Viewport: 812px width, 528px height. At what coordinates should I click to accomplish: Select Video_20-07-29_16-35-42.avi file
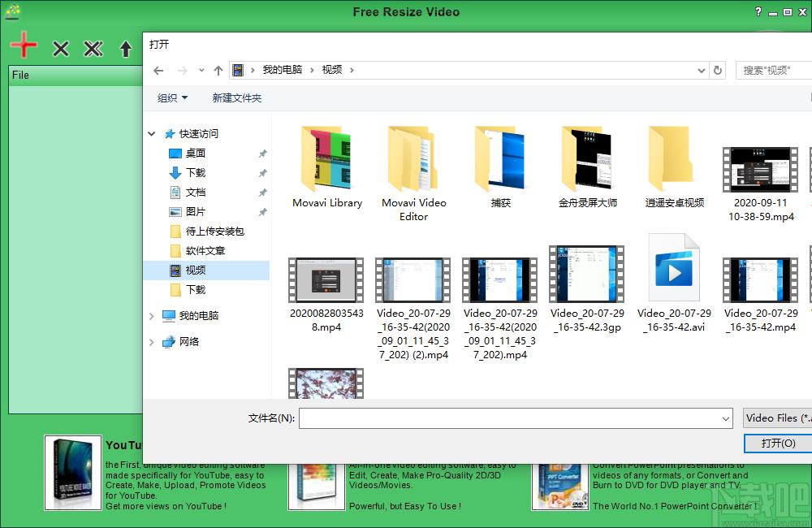674,283
